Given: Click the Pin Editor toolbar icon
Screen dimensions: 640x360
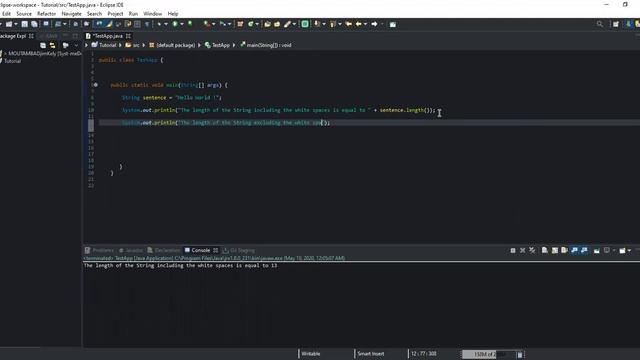Looking at the screenshot, I should tap(393, 24).
